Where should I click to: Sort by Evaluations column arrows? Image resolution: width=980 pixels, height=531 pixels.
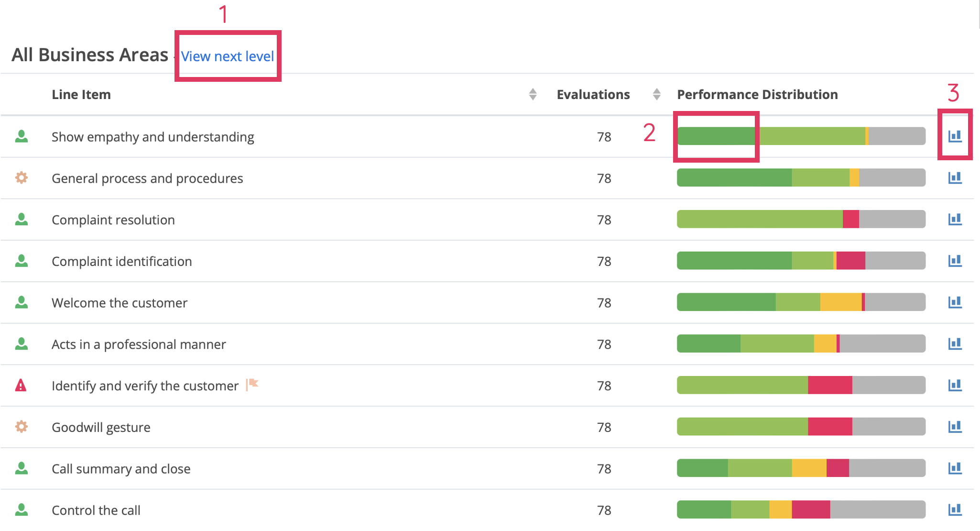(656, 94)
